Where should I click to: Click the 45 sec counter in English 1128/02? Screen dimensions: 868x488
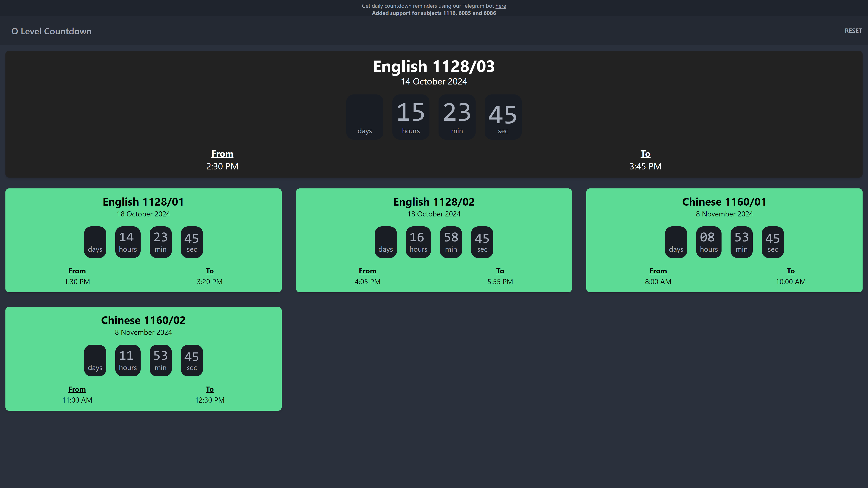pyautogui.click(x=482, y=242)
